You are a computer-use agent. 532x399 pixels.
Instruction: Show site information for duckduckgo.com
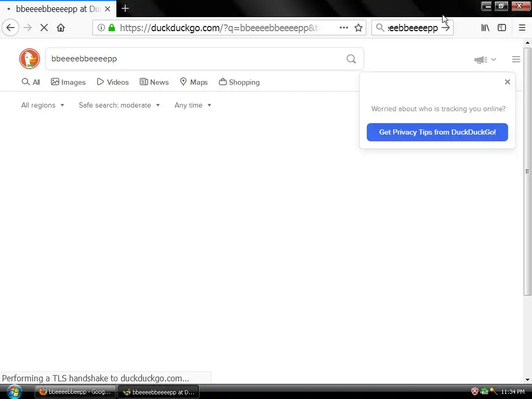click(101, 28)
